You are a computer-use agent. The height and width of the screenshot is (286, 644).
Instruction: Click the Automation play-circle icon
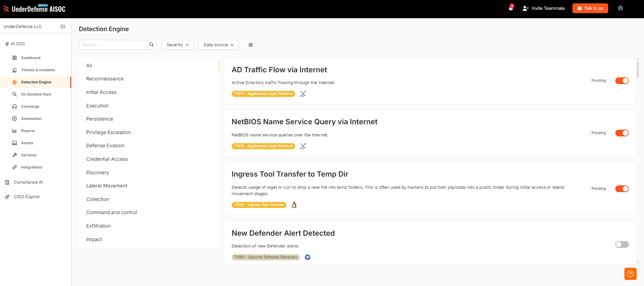[x=15, y=119]
